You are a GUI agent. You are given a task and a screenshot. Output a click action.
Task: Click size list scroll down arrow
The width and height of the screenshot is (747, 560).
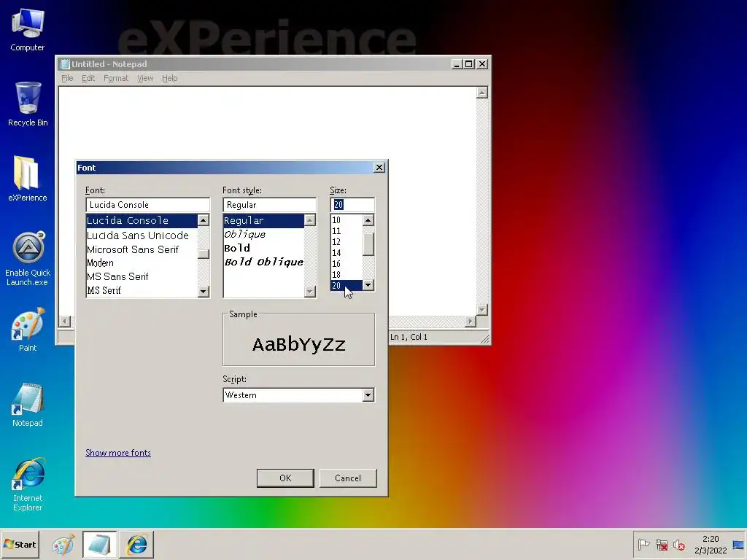click(368, 285)
